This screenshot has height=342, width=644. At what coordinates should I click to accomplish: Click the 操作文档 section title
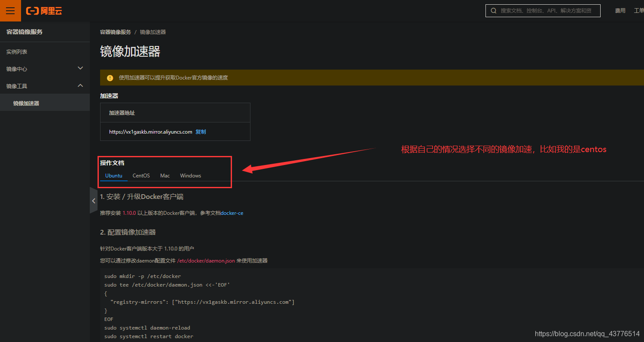click(x=112, y=163)
